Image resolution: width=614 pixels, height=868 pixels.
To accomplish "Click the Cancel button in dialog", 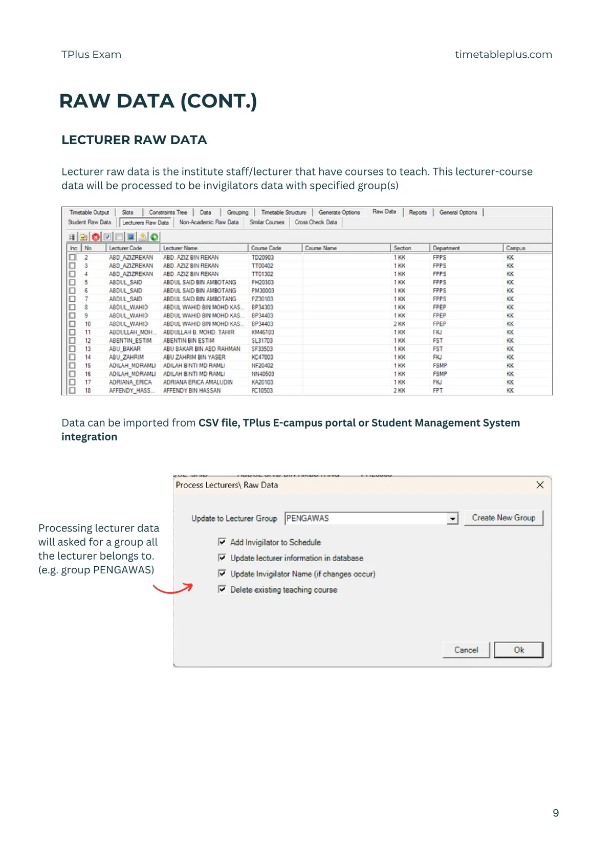I will point(466,650).
